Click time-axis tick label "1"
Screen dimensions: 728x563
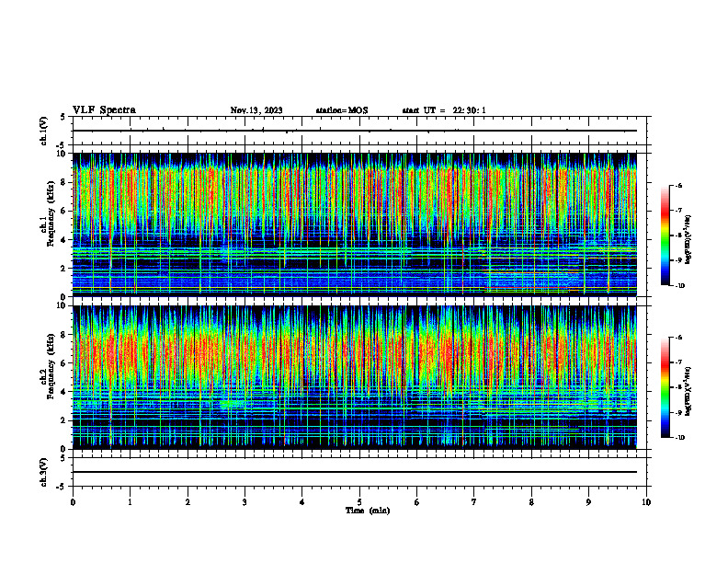click(130, 502)
